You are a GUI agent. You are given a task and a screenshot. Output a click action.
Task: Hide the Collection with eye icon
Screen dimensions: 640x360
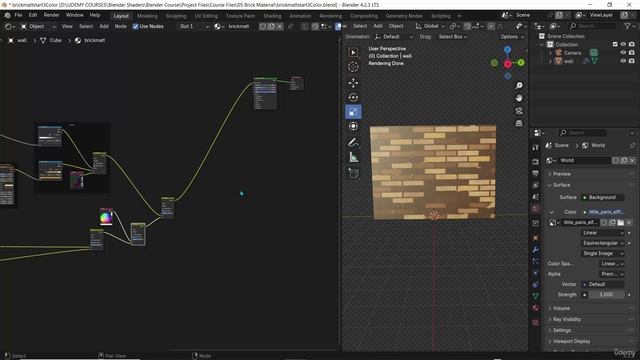pos(623,44)
